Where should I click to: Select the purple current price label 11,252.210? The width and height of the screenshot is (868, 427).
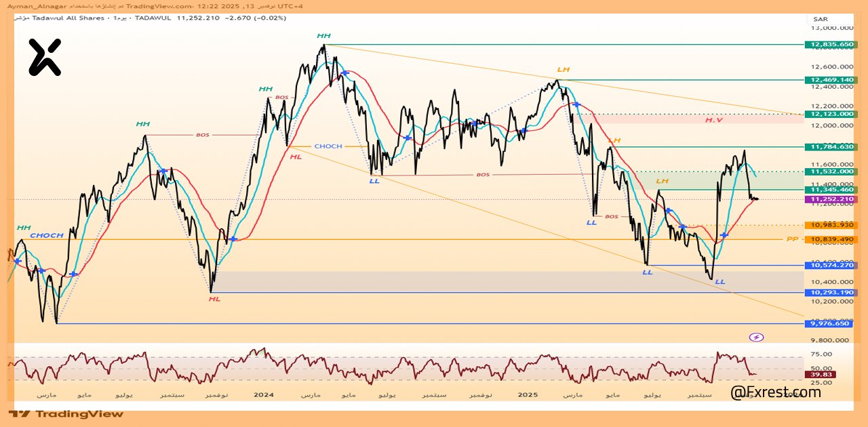pos(829,199)
